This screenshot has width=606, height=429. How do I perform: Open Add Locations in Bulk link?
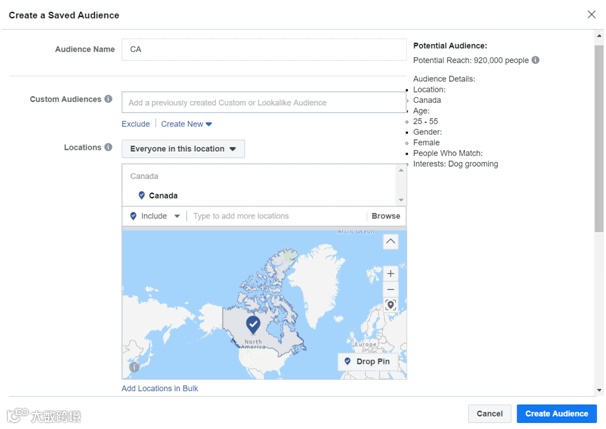pyautogui.click(x=160, y=388)
